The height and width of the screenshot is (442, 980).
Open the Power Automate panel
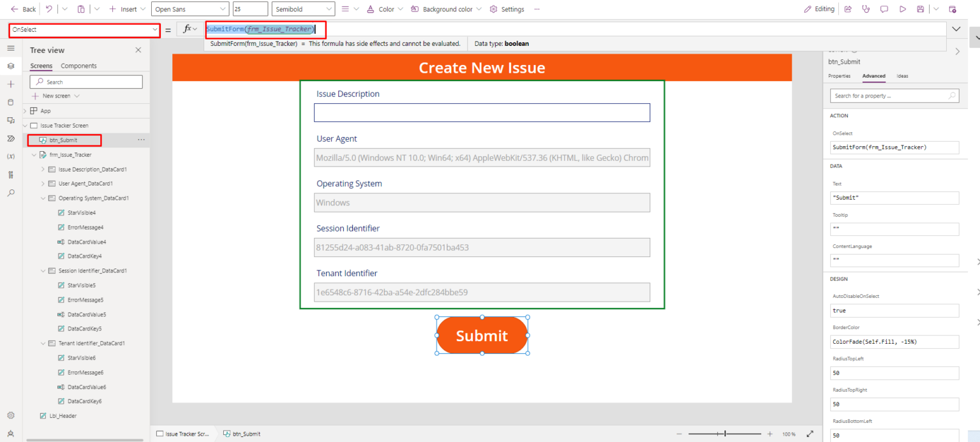click(11, 138)
